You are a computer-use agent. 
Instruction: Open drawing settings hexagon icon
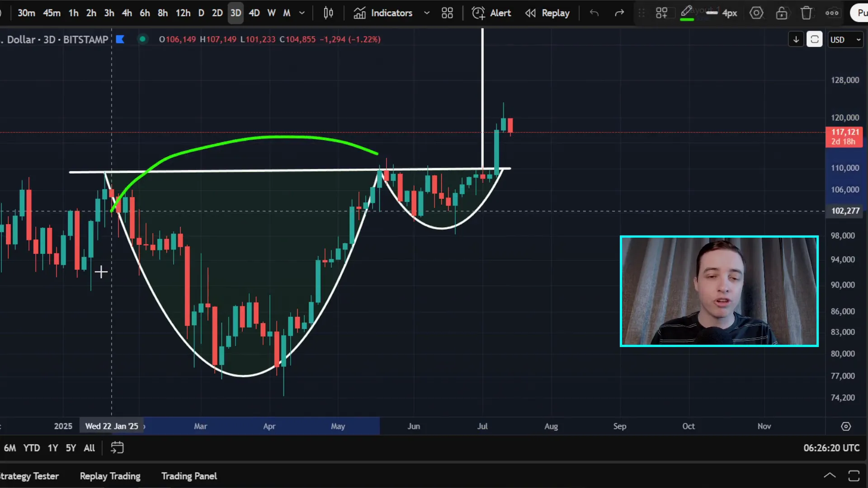(756, 13)
